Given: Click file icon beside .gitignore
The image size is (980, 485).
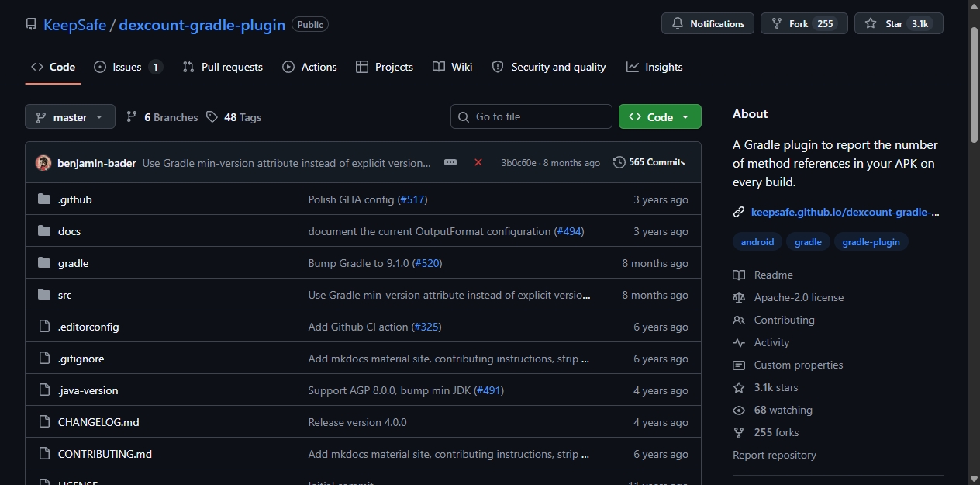Looking at the screenshot, I should click(44, 359).
